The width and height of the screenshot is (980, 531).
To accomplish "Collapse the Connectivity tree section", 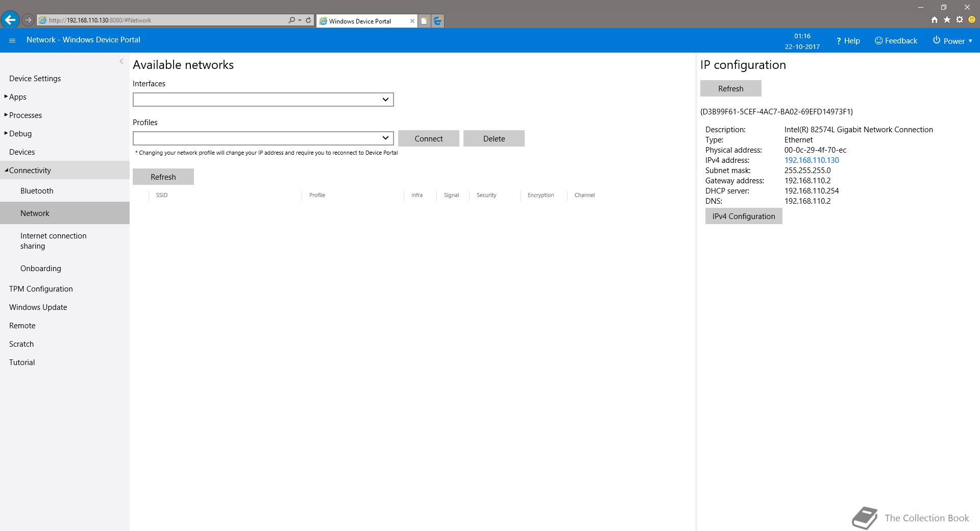I will [6, 170].
